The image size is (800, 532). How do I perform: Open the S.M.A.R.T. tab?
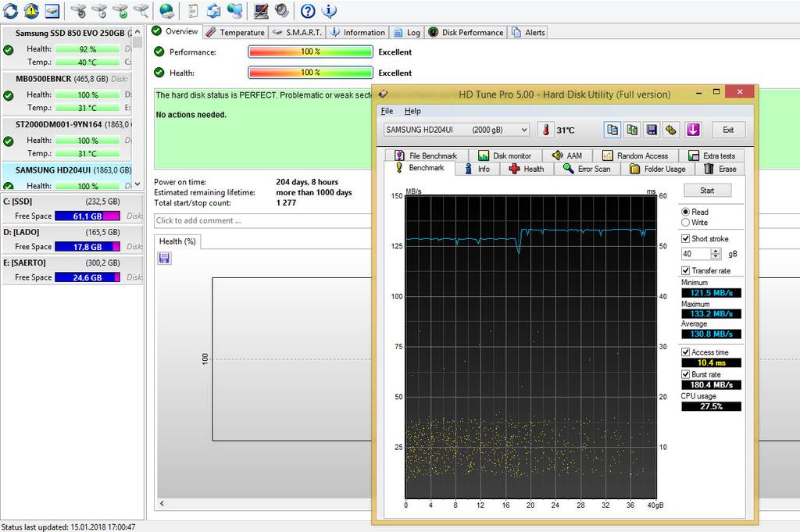pos(297,32)
